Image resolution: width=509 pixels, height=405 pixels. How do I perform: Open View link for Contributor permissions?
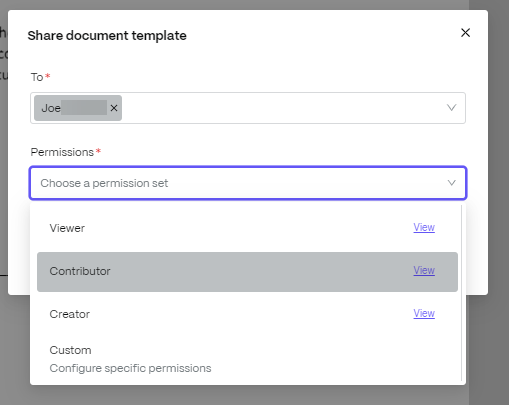point(424,270)
